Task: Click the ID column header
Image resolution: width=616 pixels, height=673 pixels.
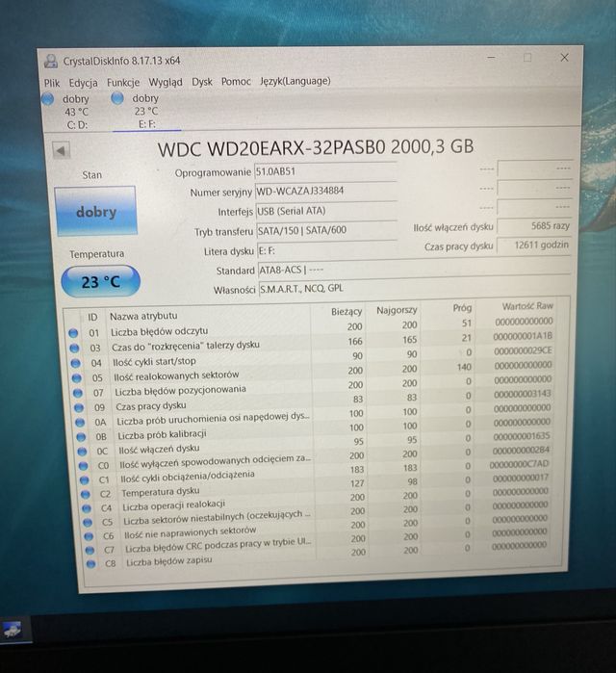Action: click(x=92, y=317)
